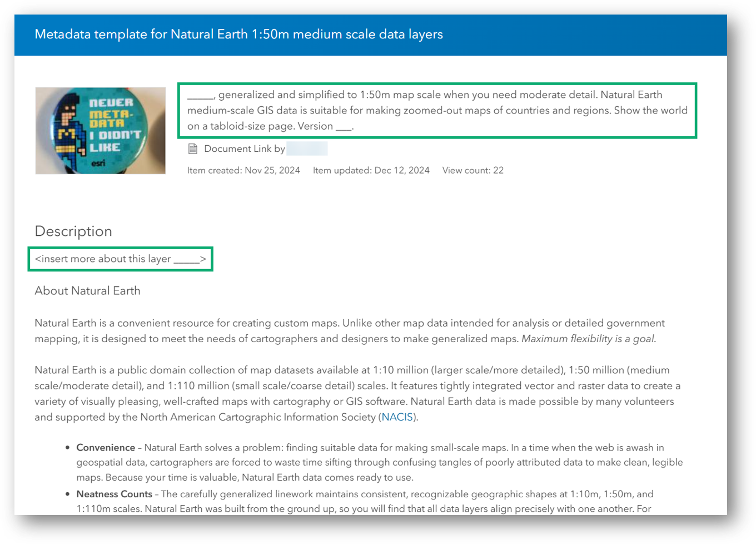Click 'Item updated: Dec 12, 2024'
This screenshot has width=756, height=544.
coord(371,170)
